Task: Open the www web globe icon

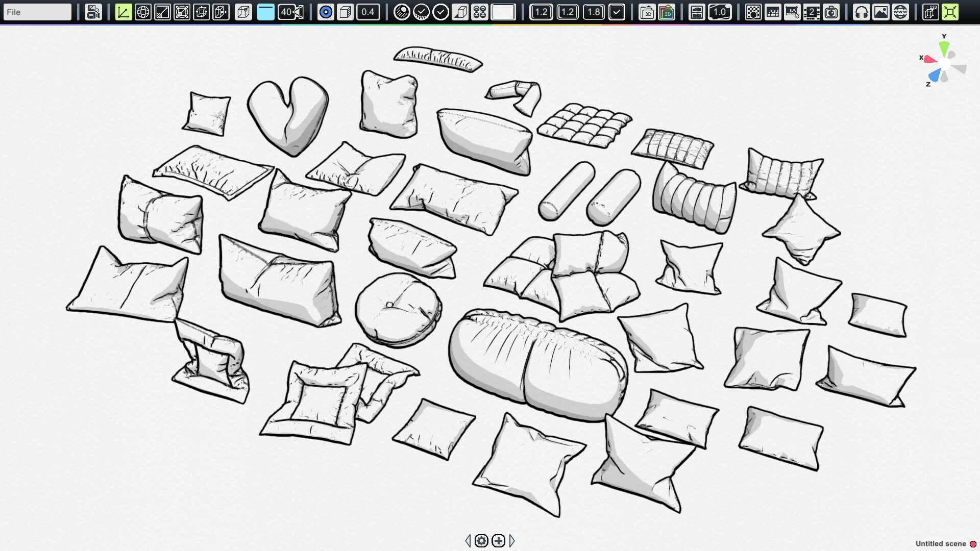Action: (x=900, y=12)
